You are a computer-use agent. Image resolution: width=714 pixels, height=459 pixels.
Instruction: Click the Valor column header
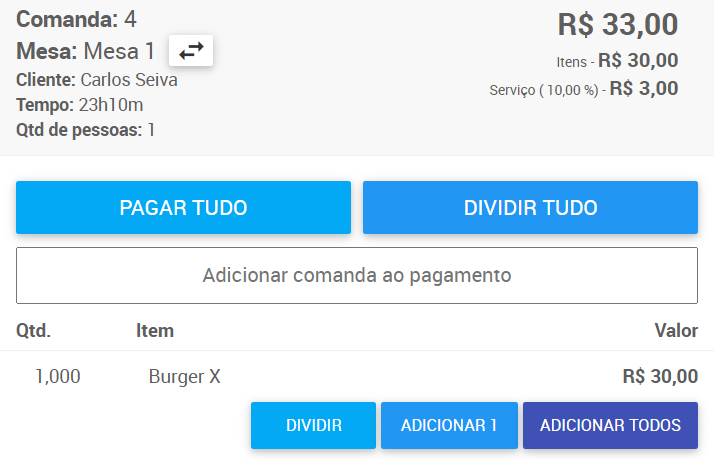(x=676, y=331)
